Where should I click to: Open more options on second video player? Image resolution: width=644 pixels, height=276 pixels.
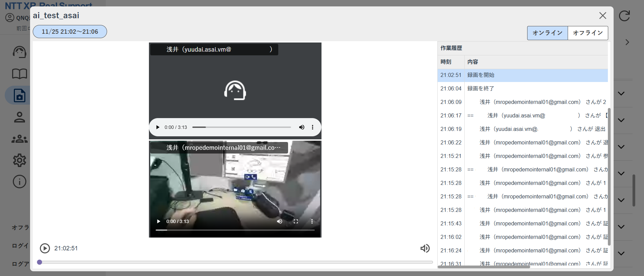pyautogui.click(x=312, y=221)
